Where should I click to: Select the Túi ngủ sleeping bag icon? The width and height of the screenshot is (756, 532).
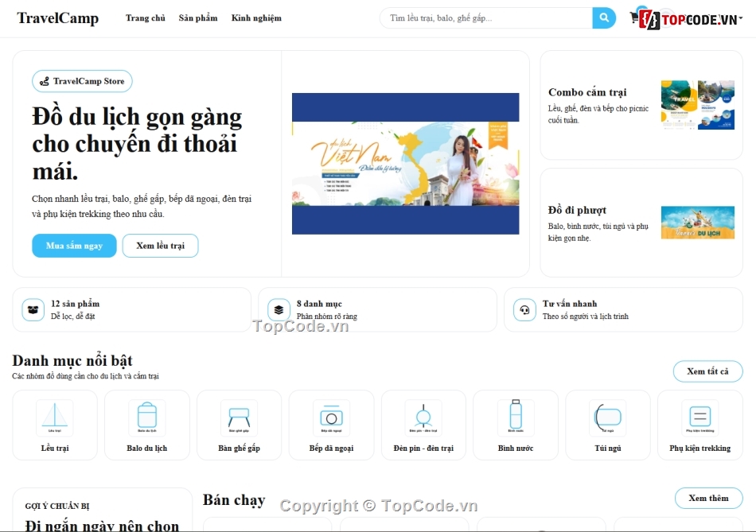(x=608, y=417)
